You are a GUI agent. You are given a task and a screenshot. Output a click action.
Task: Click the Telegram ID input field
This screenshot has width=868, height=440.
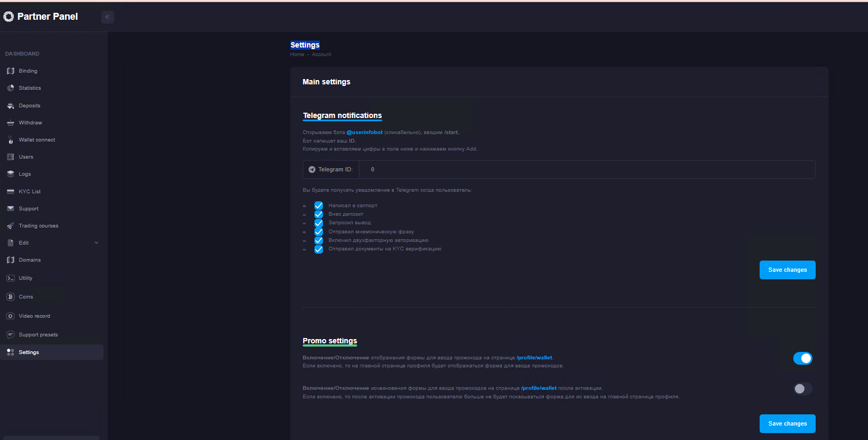(x=586, y=170)
